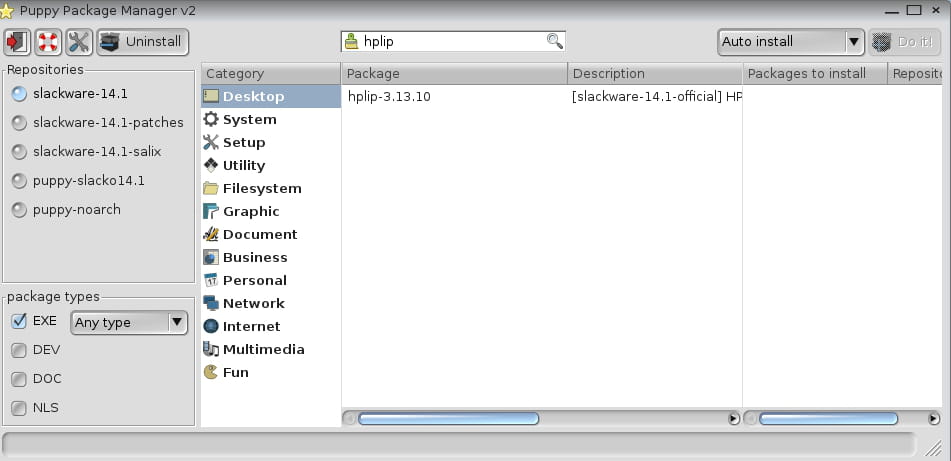This screenshot has width=951, height=461.
Task: Select the Business category
Action: pyautogui.click(x=271, y=257)
